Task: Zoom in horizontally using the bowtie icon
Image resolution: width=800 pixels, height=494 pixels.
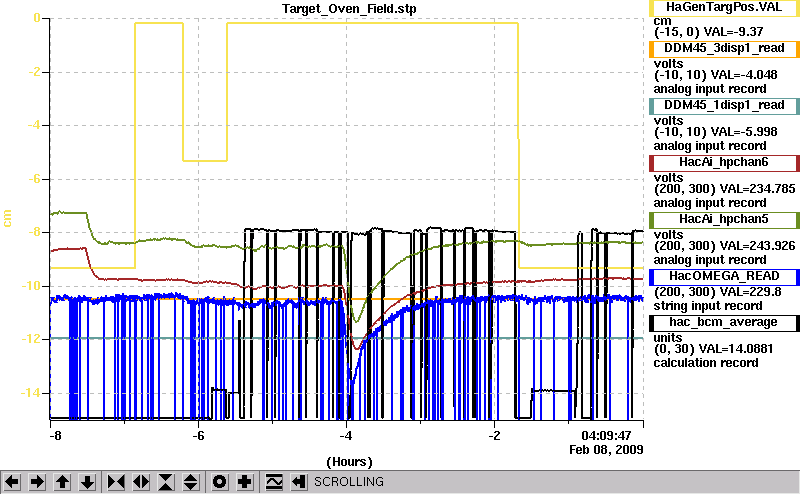Action: click(116, 482)
